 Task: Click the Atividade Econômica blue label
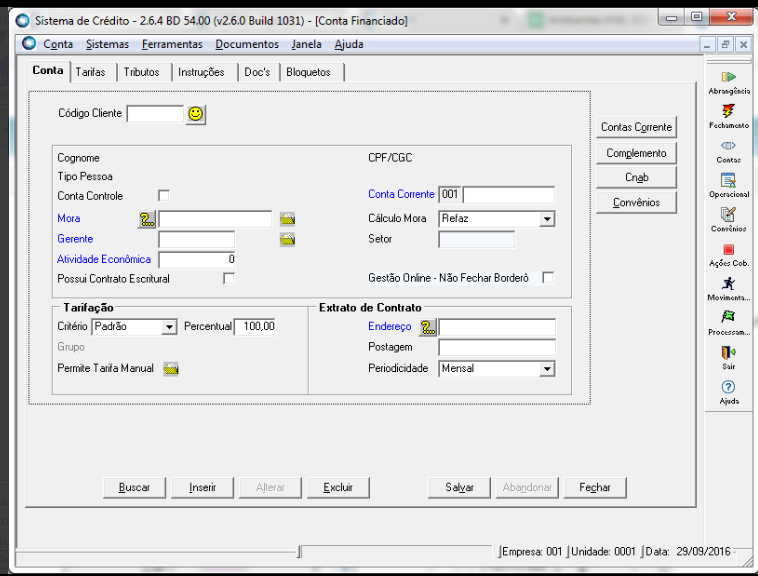click(104, 259)
